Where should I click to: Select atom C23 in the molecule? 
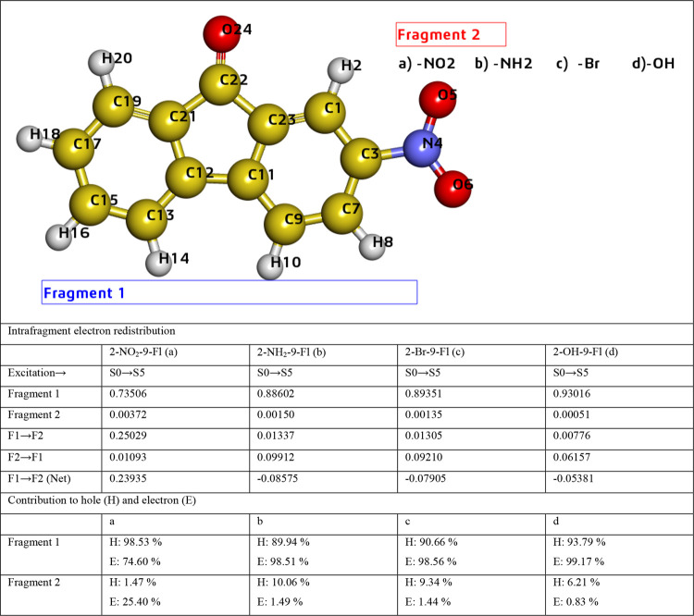click(x=268, y=125)
